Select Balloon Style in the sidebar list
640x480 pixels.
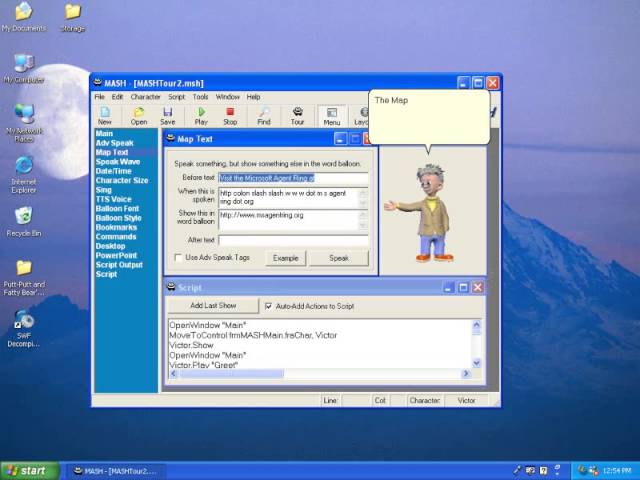118,218
